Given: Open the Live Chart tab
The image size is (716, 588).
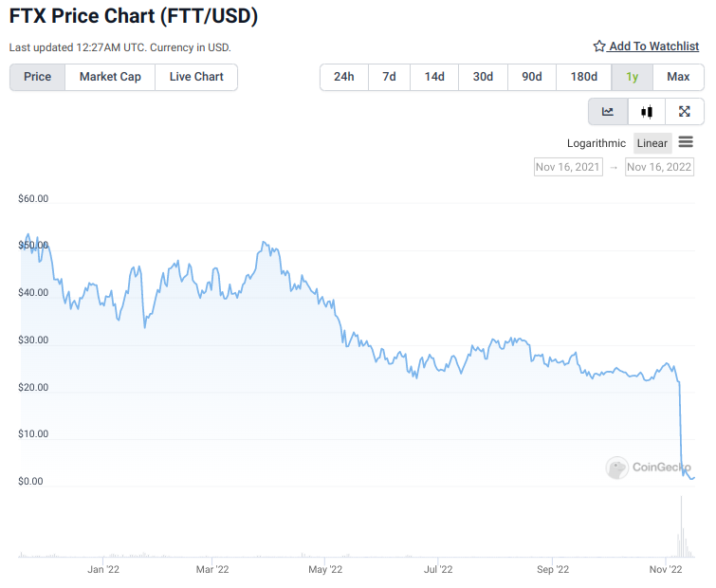Looking at the screenshot, I should click(x=196, y=77).
